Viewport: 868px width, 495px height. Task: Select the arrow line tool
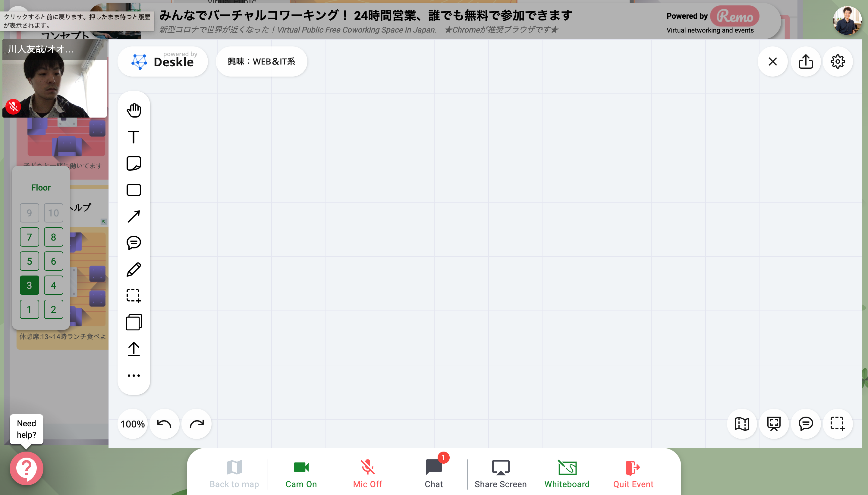click(134, 216)
